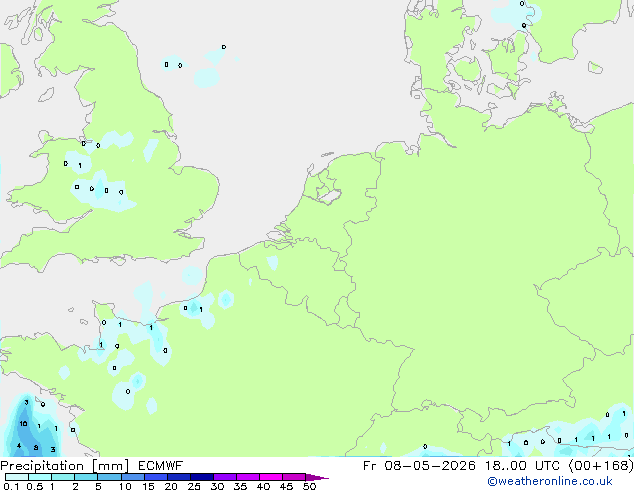Viewport: 634px width, 490px height.
Task: Click the 4 precipitation value at bottom-left
Action: click(x=19, y=446)
